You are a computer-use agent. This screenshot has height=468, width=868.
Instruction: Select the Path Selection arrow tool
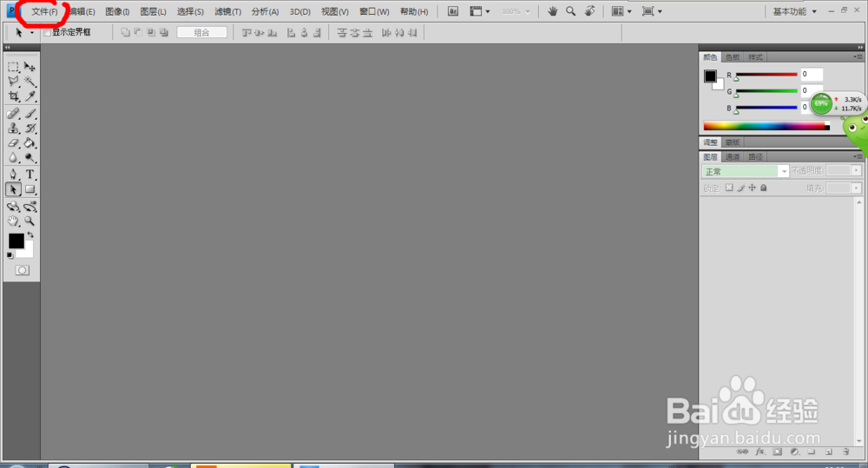click(x=13, y=189)
